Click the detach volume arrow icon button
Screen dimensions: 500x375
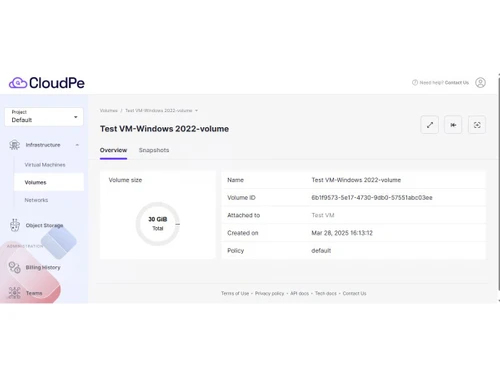click(453, 125)
